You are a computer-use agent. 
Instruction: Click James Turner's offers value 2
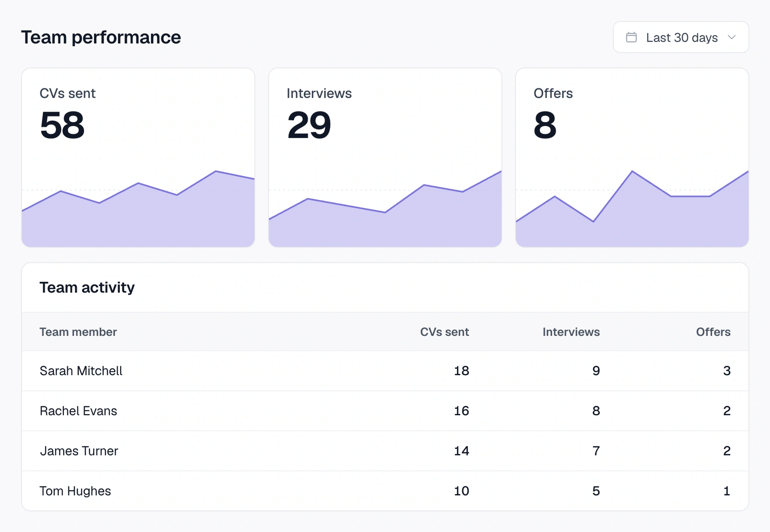[x=727, y=451]
